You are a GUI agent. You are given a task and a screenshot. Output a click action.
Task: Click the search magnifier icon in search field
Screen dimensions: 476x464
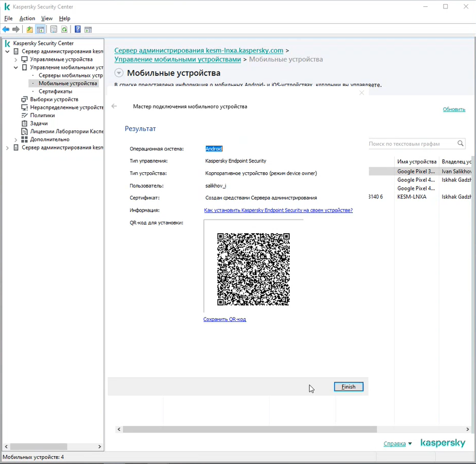point(461,143)
